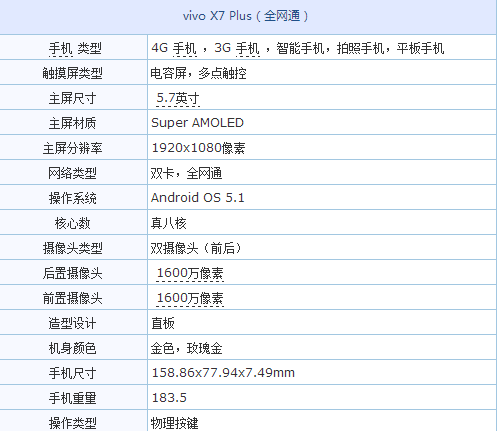Select the 直板 value

tap(163, 323)
